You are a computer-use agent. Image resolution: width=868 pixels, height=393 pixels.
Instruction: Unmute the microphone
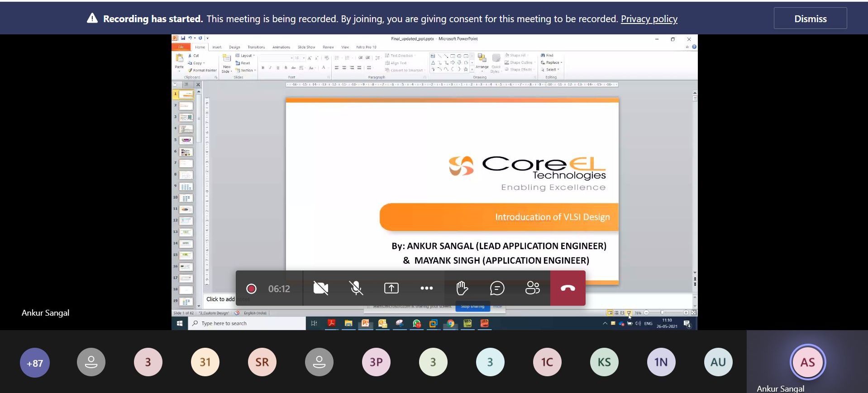point(356,288)
